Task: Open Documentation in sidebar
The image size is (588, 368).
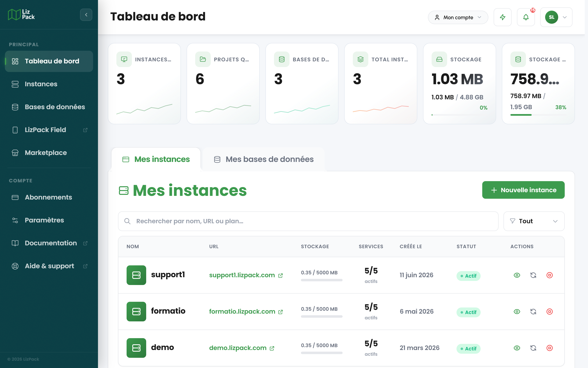Action: pos(49,243)
